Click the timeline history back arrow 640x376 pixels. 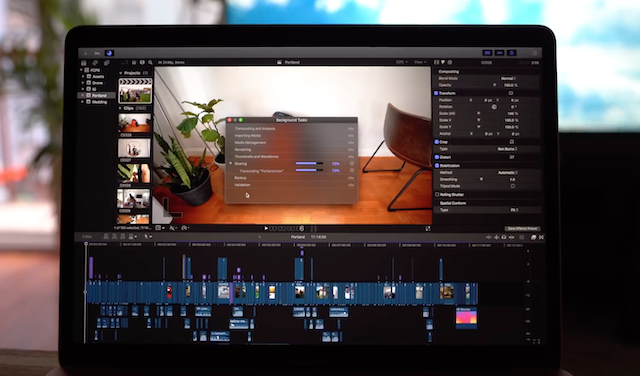pos(260,237)
